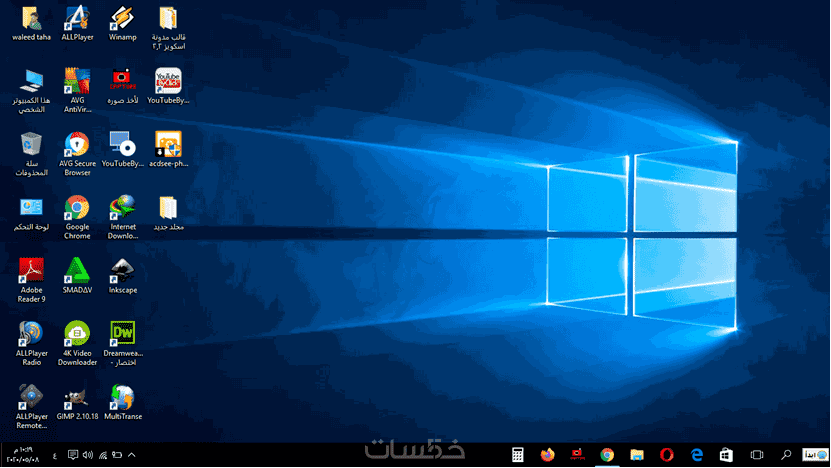Launch ALLPlayer from the desktop shortcut
The image size is (831, 468).
tap(77, 23)
